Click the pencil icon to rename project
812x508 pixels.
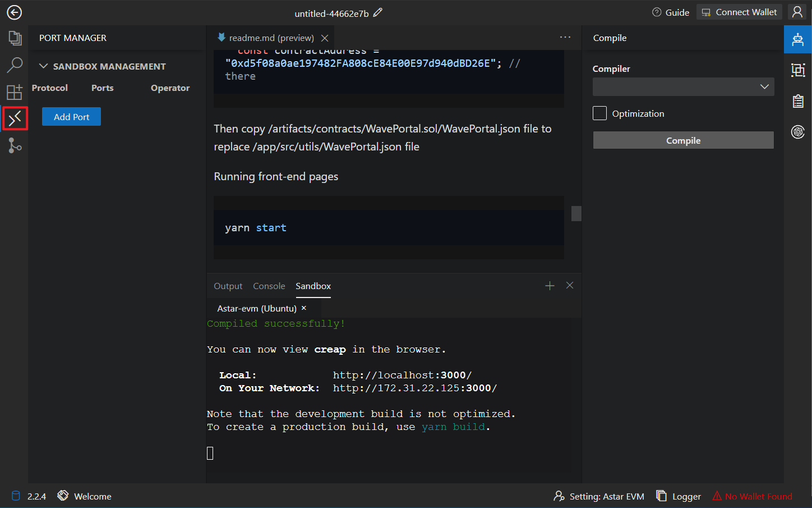click(x=378, y=12)
